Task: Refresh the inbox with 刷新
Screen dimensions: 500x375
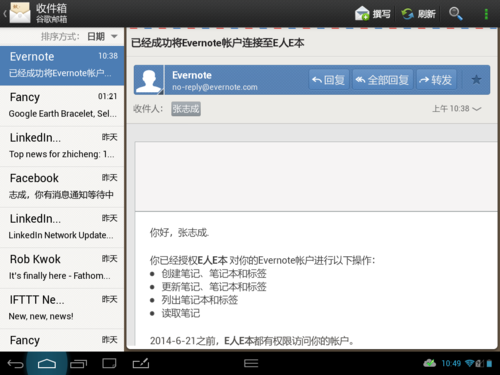Action: coord(418,14)
